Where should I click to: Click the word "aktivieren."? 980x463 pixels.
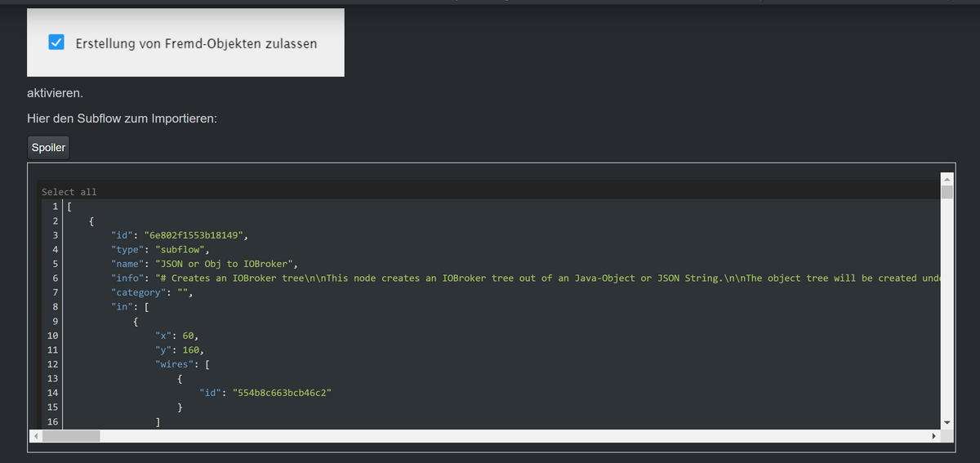tap(55, 92)
